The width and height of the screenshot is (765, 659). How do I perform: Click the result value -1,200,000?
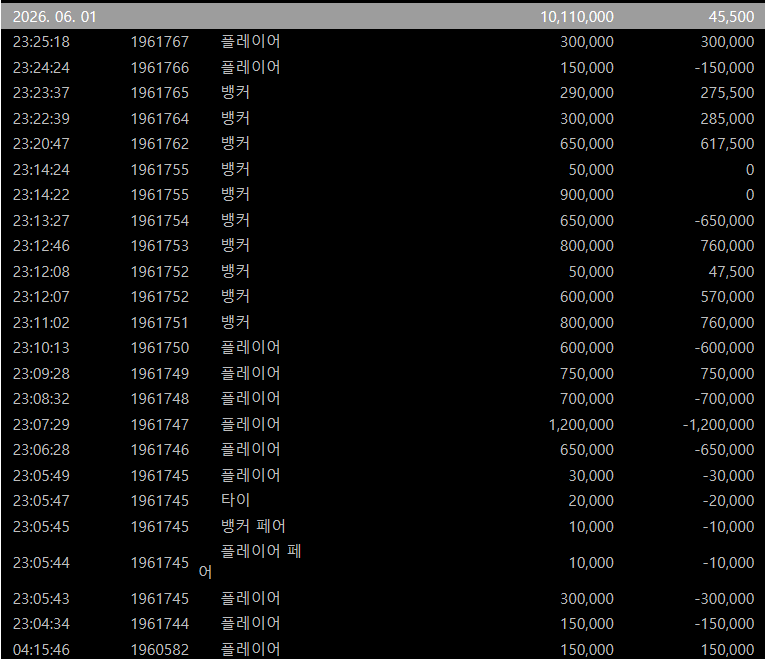pyautogui.click(x=719, y=424)
